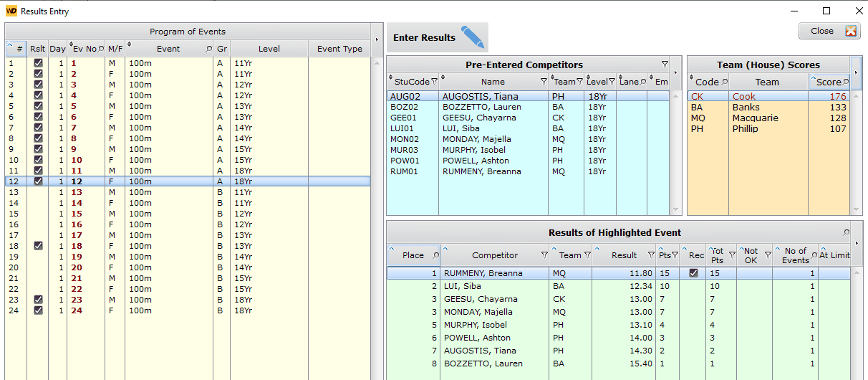Select event number 20 in program list
868x380 pixels.
pos(188,267)
